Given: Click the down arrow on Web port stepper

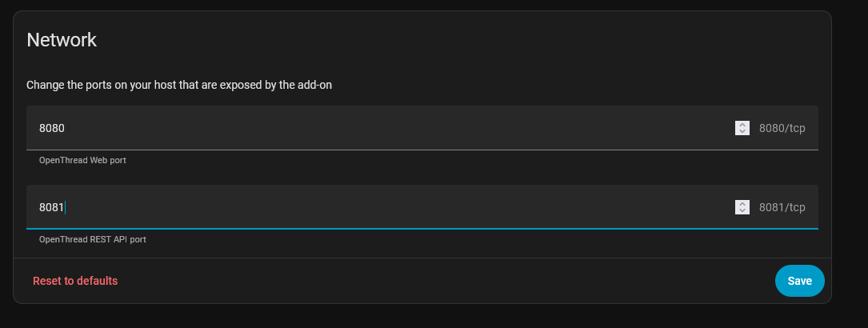Looking at the screenshot, I should pos(742,132).
